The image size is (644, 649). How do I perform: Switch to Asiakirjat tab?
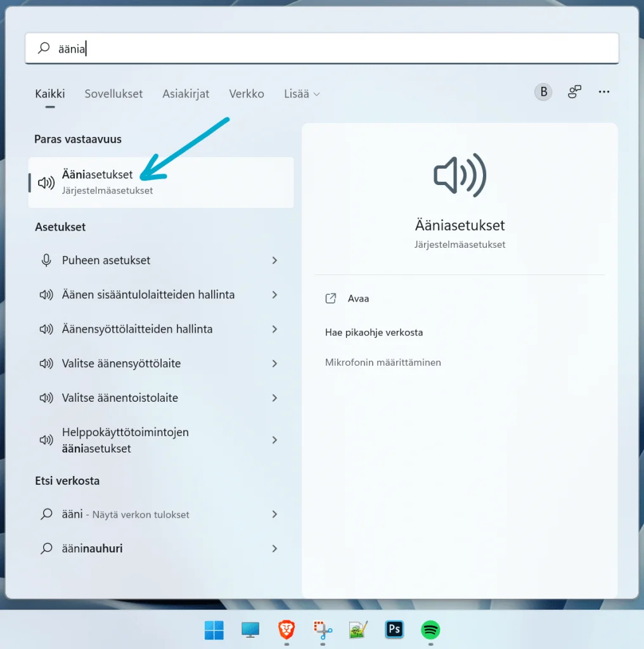tap(186, 94)
